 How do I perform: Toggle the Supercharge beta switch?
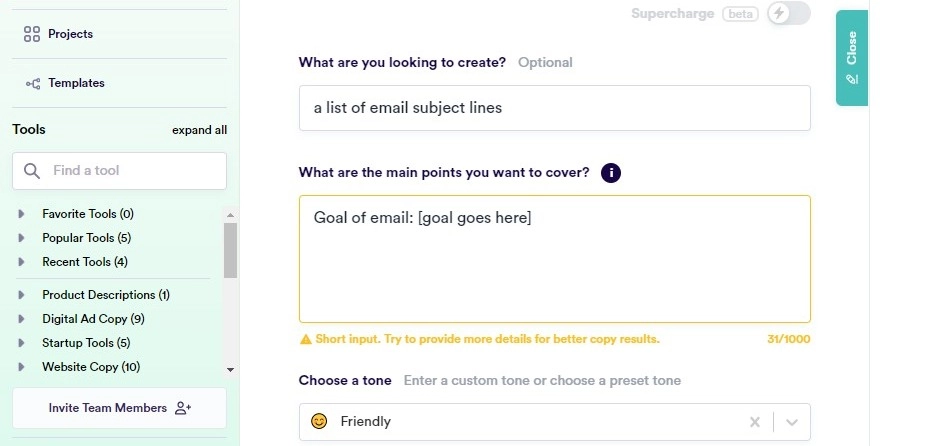point(789,14)
